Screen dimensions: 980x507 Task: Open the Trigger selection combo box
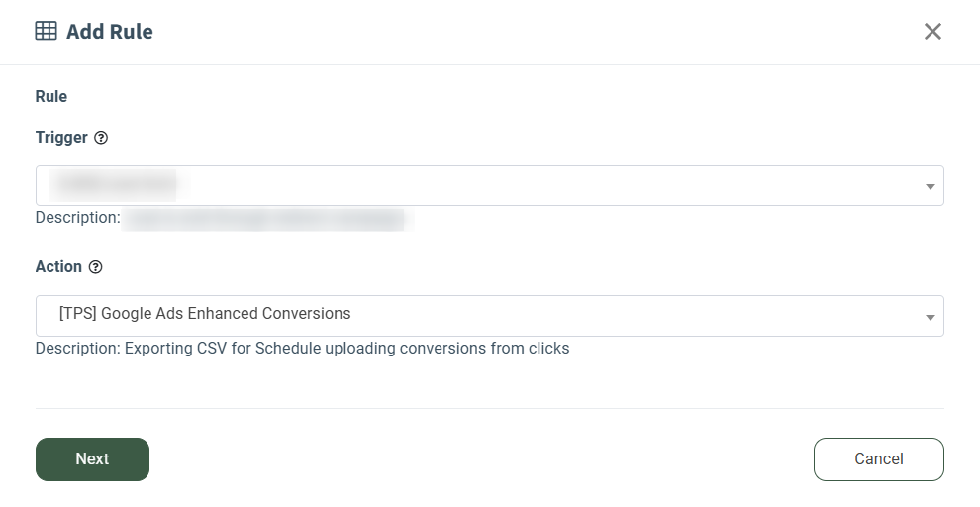[489, 186]
